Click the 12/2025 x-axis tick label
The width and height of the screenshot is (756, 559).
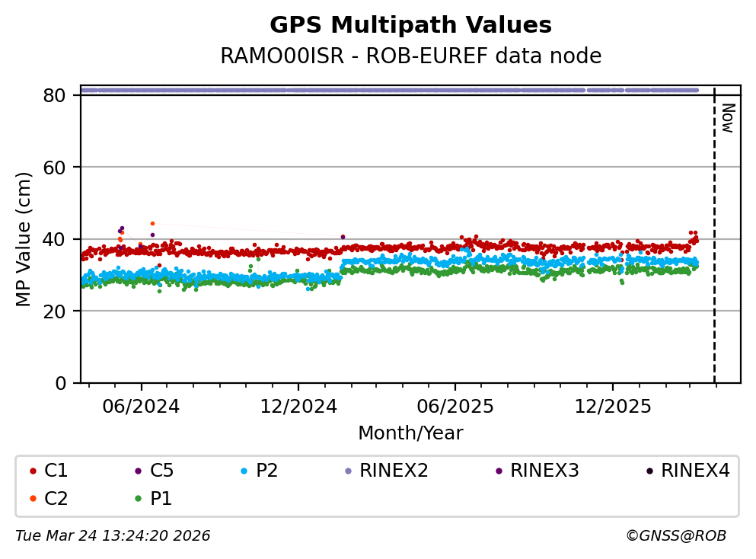coord(613,407)
